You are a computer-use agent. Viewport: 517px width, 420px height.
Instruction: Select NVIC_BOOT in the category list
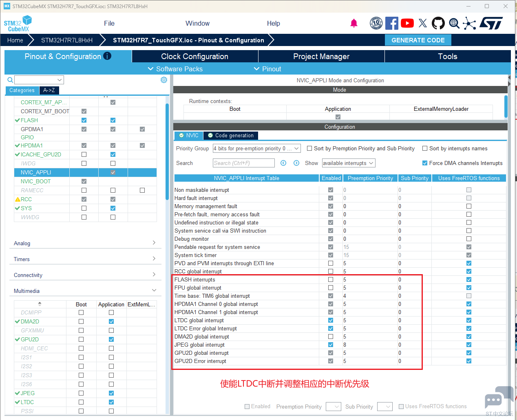[x=36, y=181]
